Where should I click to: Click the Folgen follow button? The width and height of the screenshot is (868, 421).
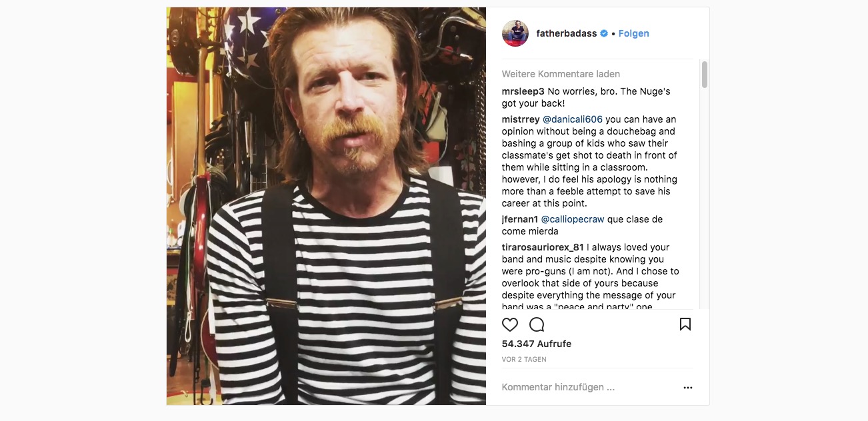633,33
